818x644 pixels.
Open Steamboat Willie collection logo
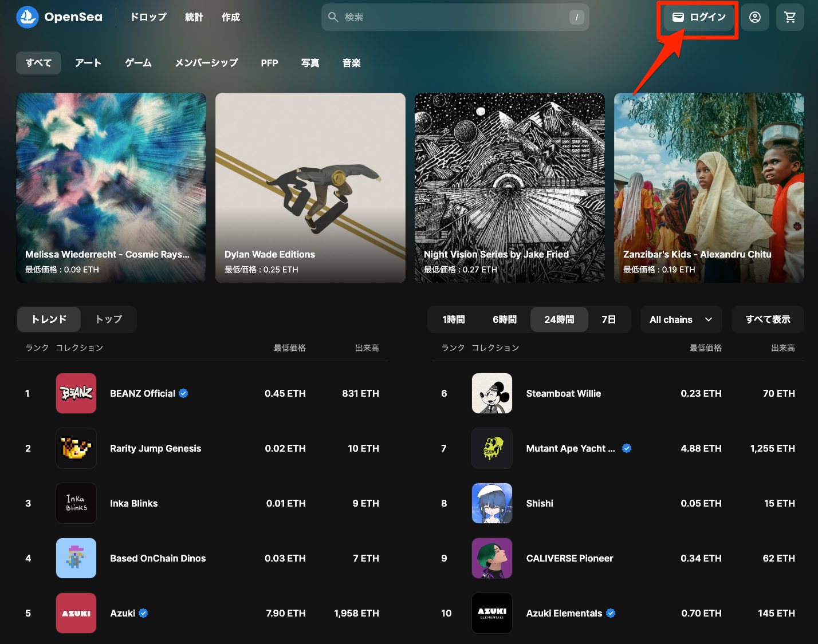click(x=492, y=393)
